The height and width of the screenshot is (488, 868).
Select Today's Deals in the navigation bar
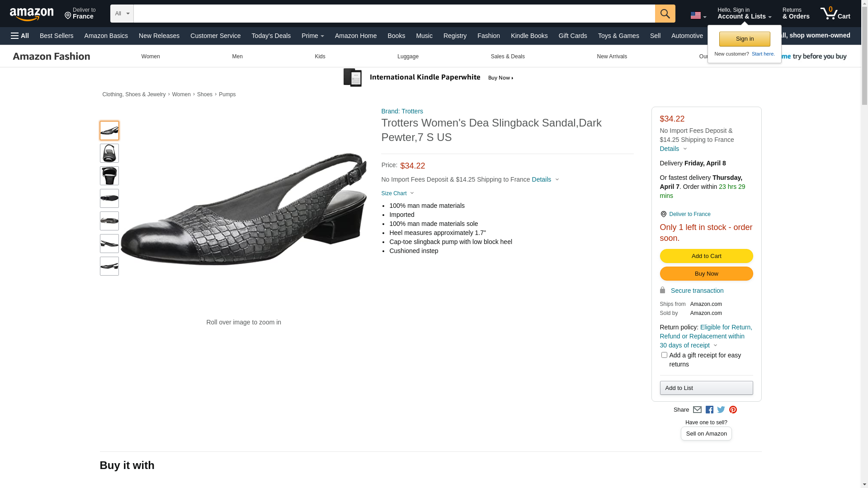tap(271, 36)
